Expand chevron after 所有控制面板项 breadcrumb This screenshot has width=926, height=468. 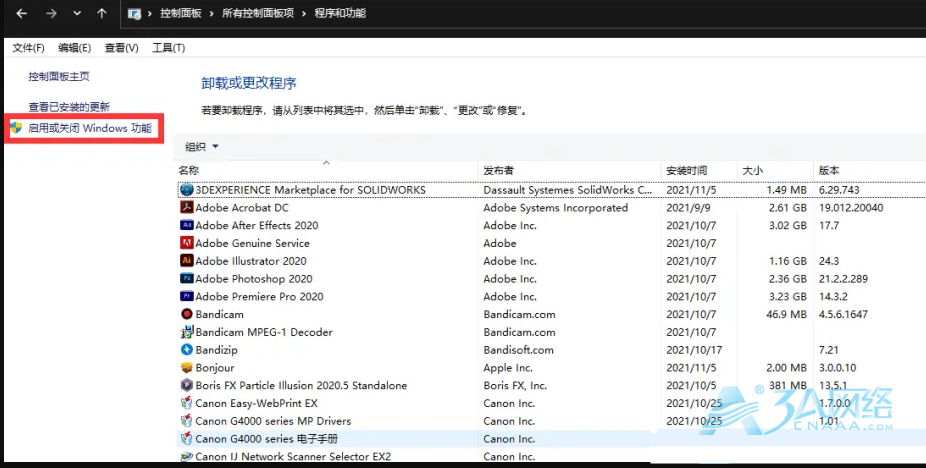[304, 13]
